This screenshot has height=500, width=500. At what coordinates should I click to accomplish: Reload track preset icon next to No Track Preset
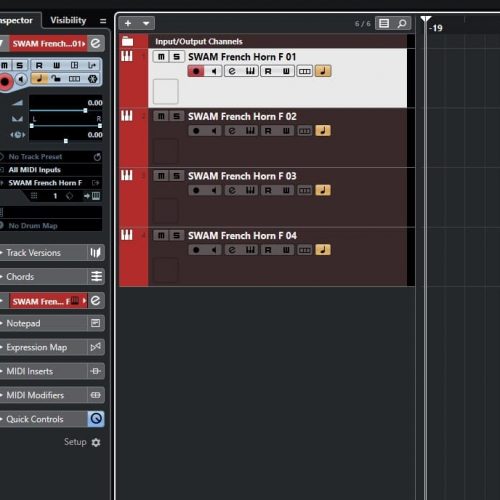pyautogui.click(x=97, y=157)
